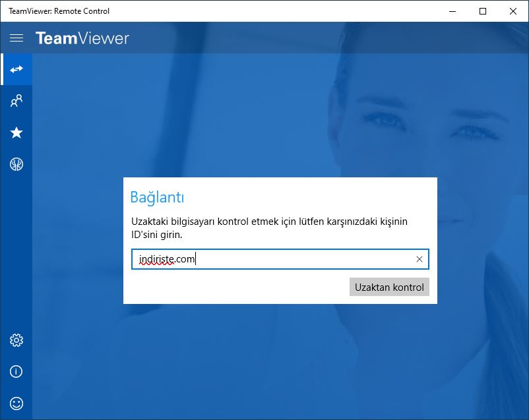The image size is (529, 420).
Task: Click the Uzaktan kontrol button
Action: tap(389, 287)
